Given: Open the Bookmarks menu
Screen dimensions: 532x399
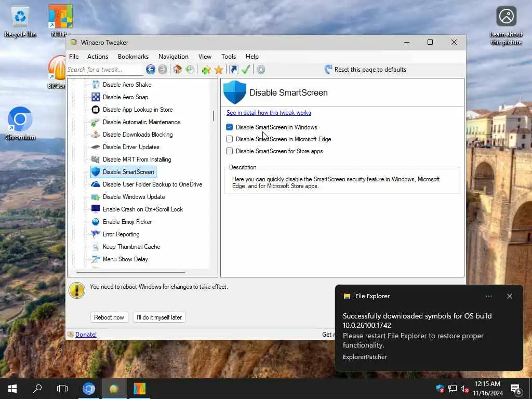Looking at the screenshot, I should pyautogui.click(x=133, y=57).
